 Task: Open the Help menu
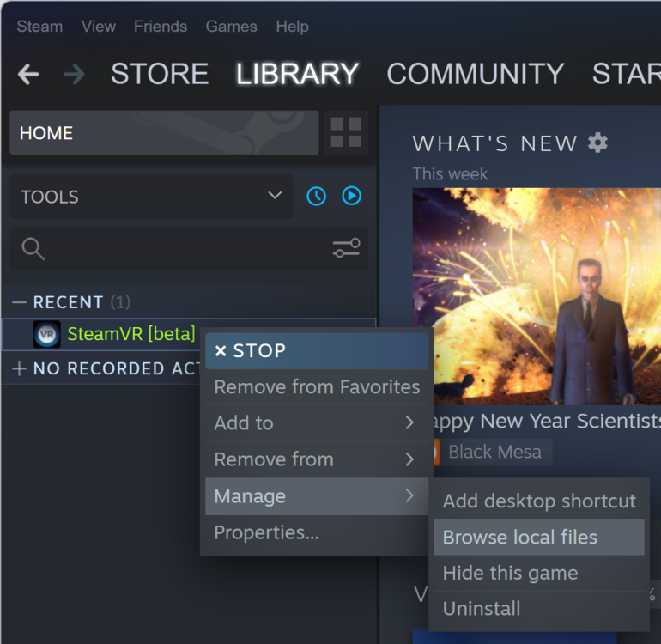point(292,27)
